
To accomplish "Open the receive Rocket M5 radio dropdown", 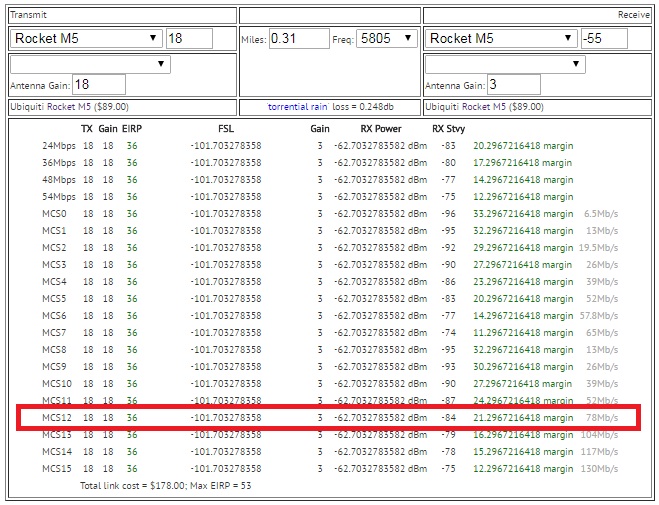I will [501, 39].
